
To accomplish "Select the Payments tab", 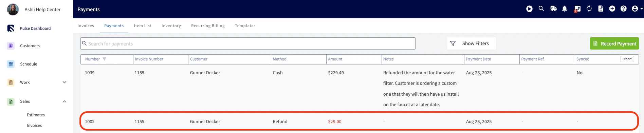I will tap(114, 26).
